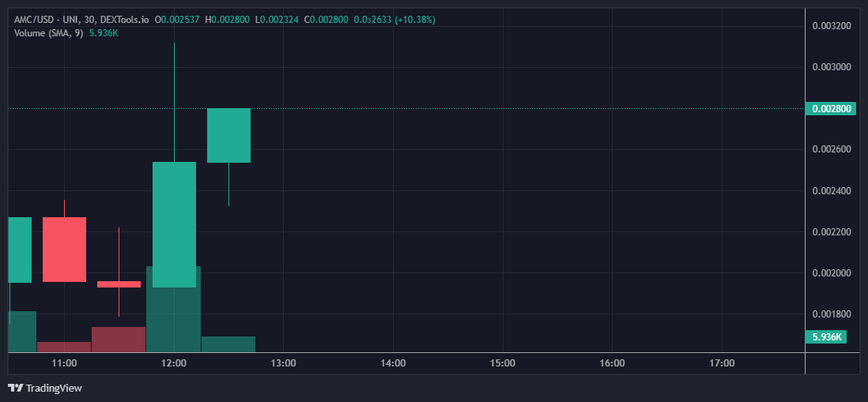
Task: Click the 12:30 green candle body
Action: point(228,136)
